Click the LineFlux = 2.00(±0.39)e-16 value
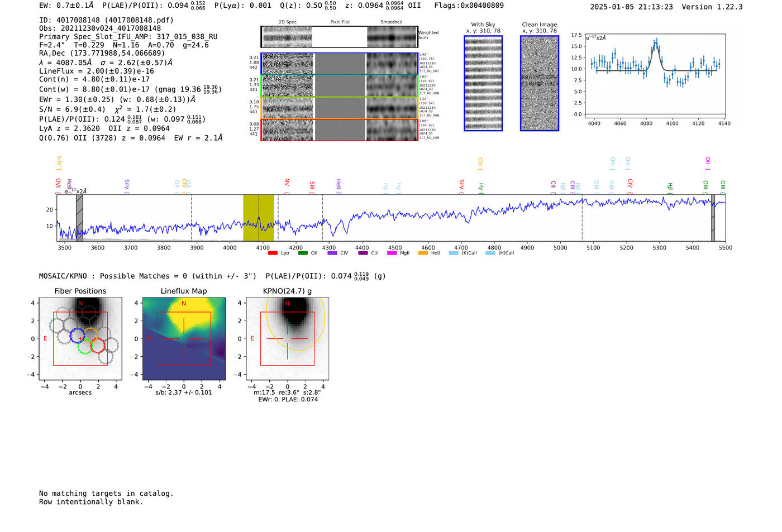This screenshot has height=532, width=782. click(x=97, y=71)
